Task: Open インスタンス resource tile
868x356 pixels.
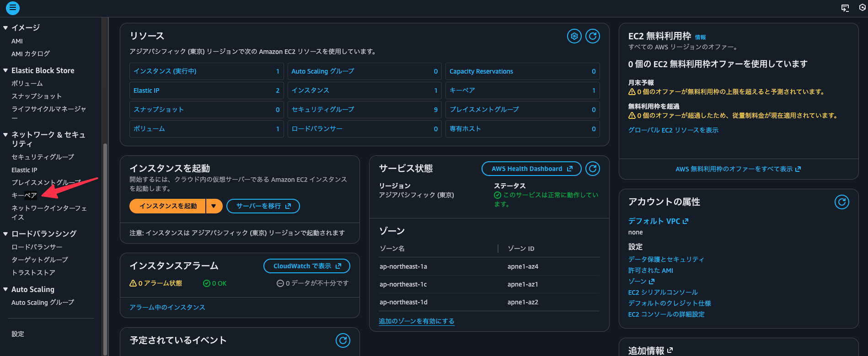Action: [x=364, y=90]
